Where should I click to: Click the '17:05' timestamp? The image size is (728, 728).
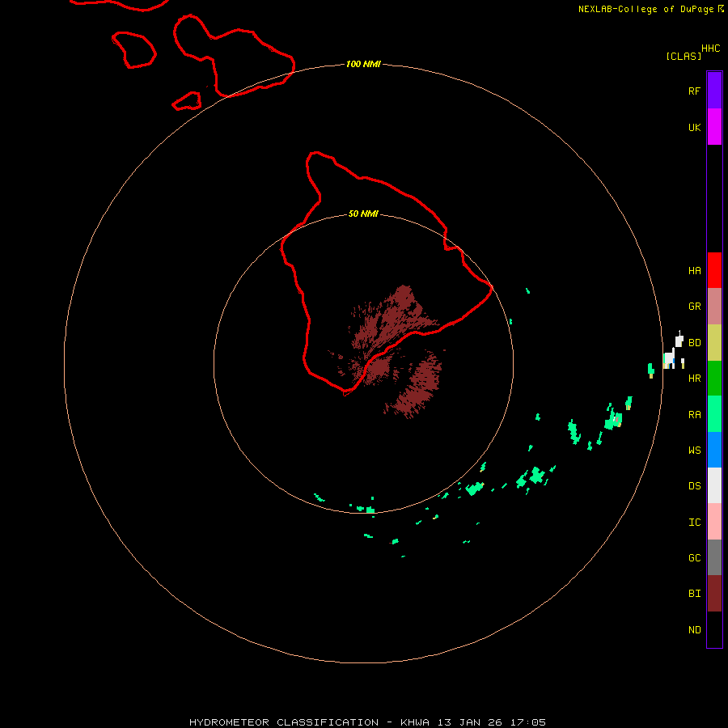coord(527,722)
